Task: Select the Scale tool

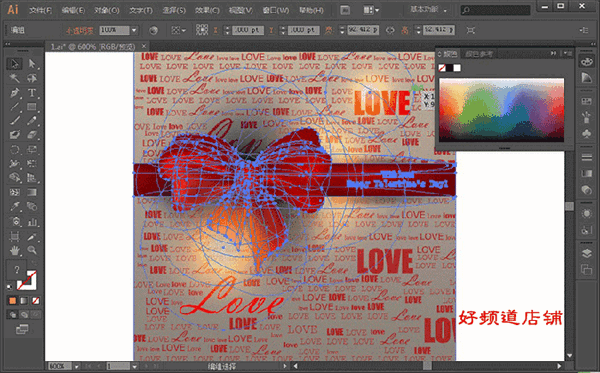Action: 32,150
